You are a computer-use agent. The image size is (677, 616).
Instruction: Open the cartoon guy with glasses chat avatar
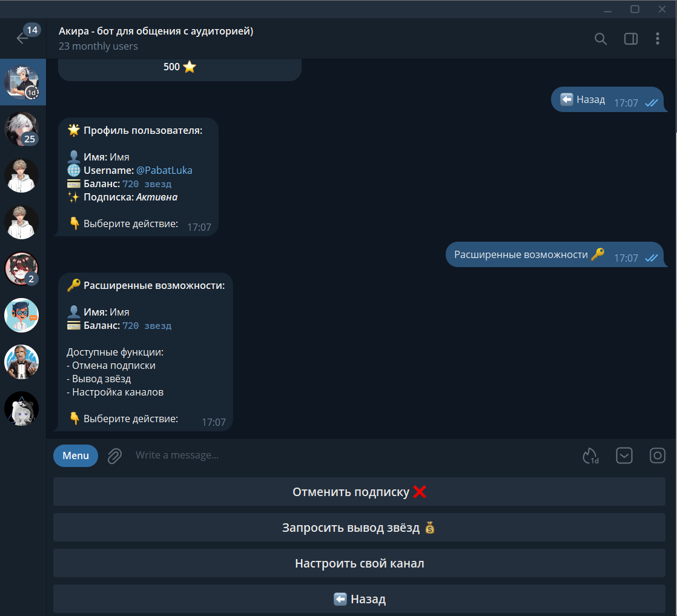tap(22, 316)
